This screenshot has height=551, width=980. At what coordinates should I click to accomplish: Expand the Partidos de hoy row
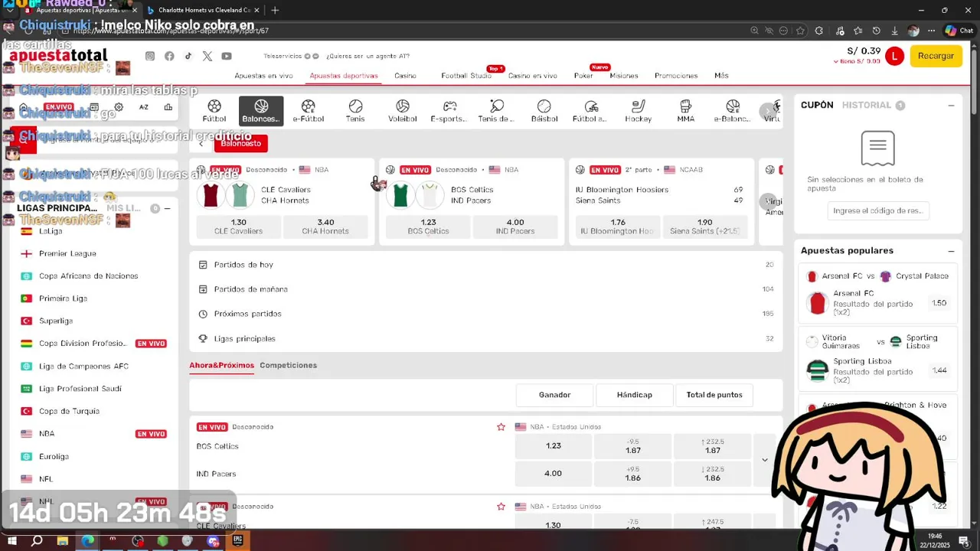click(x=486, y=265)
